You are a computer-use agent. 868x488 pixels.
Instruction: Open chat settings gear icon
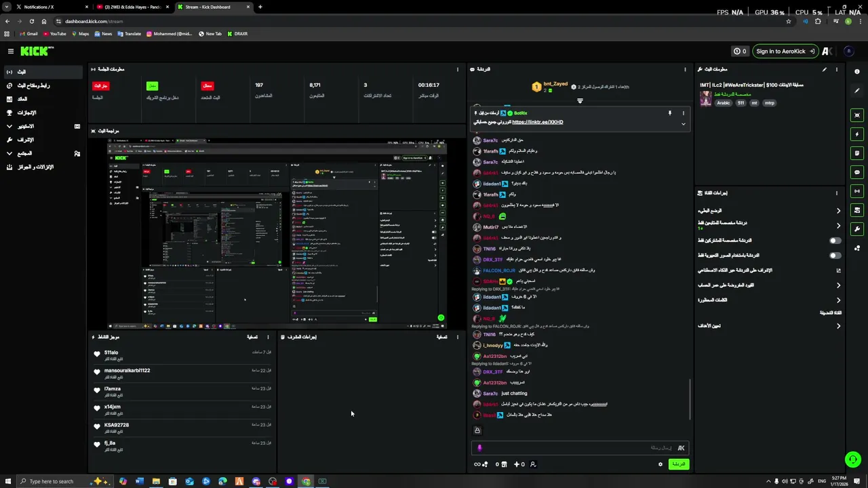[x=660, y=464]
